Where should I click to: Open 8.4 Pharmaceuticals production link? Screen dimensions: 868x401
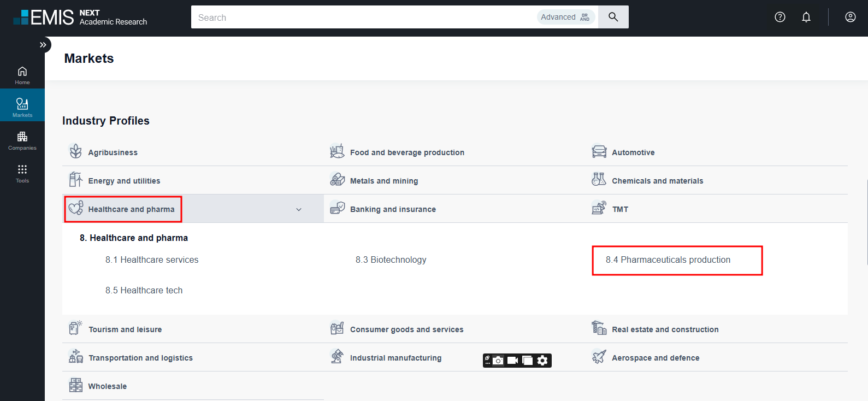click(x=668, y=260)
